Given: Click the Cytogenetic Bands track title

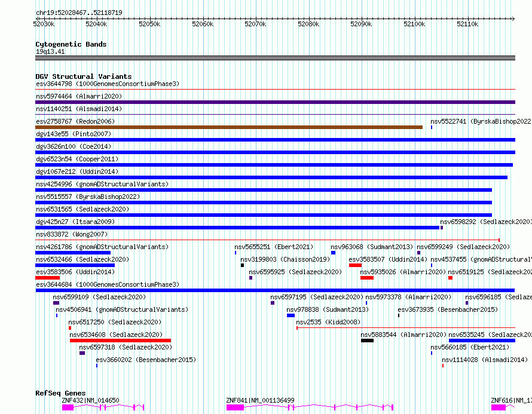Looking at the screenshot, I should coord(71,44).
